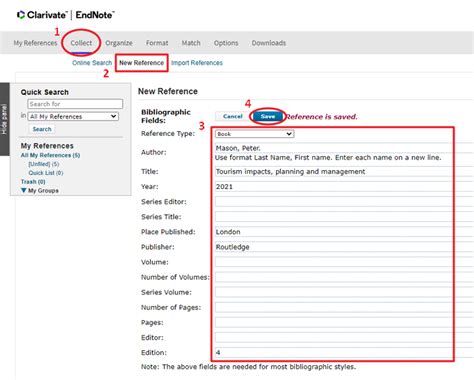Collapse the My Groups triangle
The height and width of the screenshot is (380, 474).
coord(24,190)
